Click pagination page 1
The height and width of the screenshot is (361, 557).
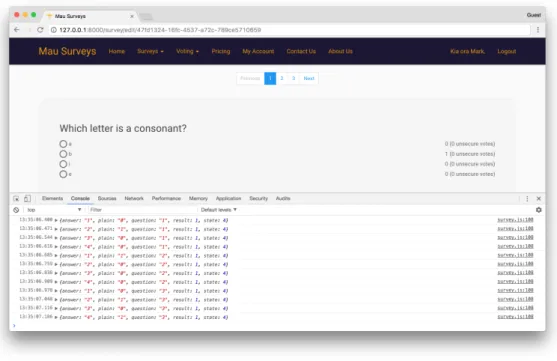click(x=270, y=79)
